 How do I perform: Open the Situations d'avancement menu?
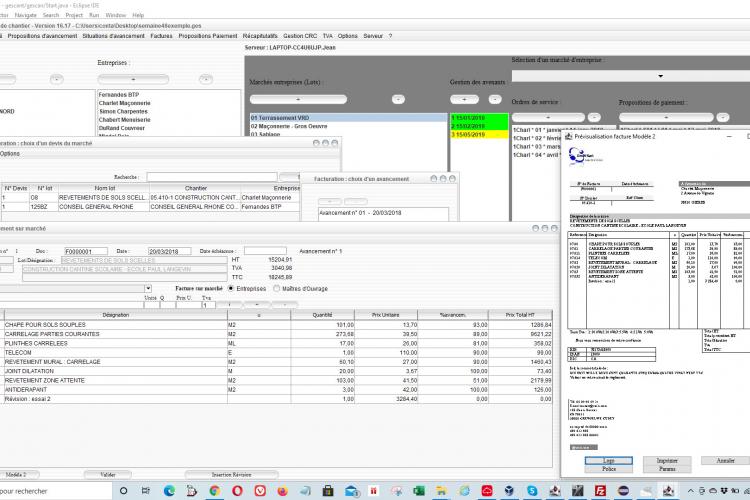coord(113,36)
